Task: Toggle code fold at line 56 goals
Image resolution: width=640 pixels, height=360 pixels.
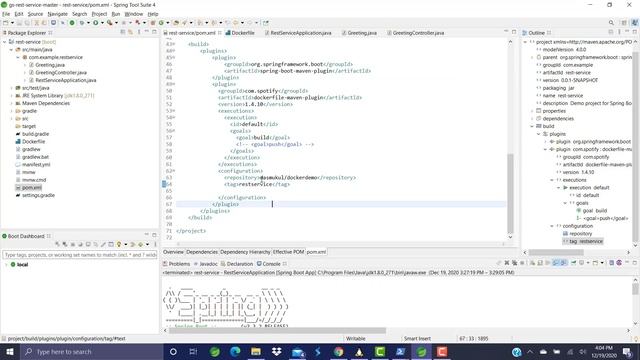Action: coord(174,131)
